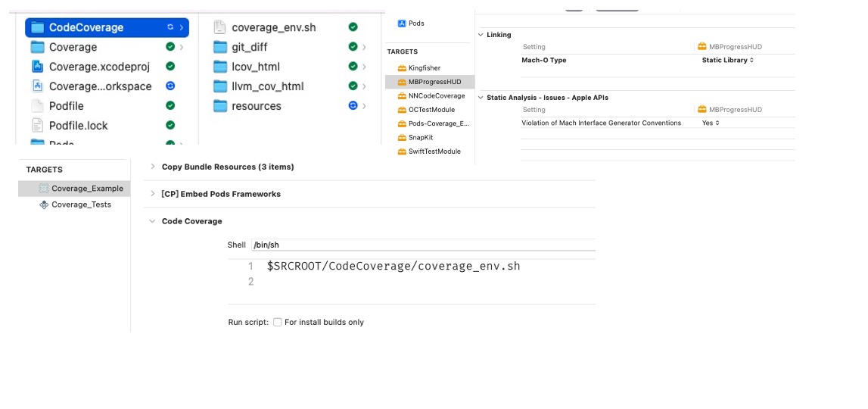Click the MBProgressHUD target icon in list
This screenshot has width=868, height=409.
point(402,82)
